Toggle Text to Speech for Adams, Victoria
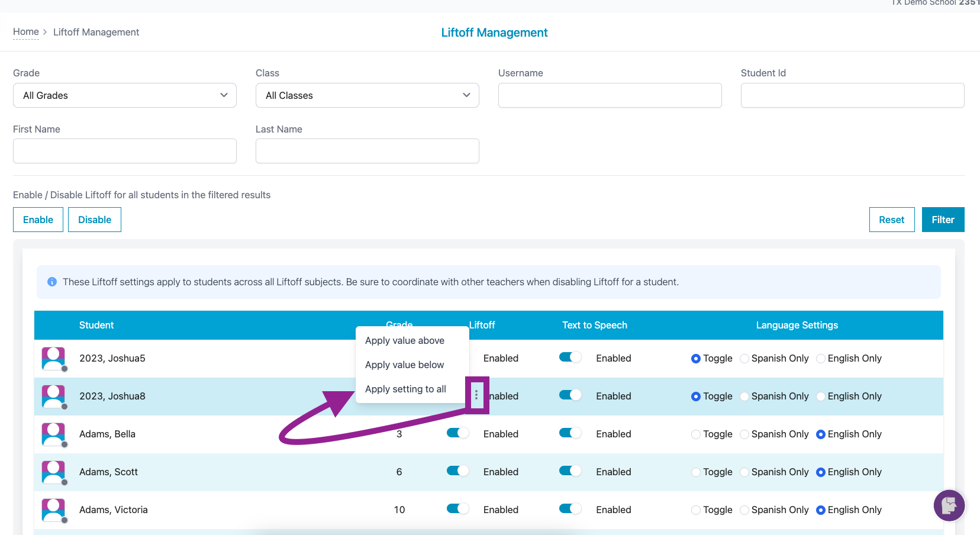The width and height of the screenshot is (980, 535). click(570, 509)
